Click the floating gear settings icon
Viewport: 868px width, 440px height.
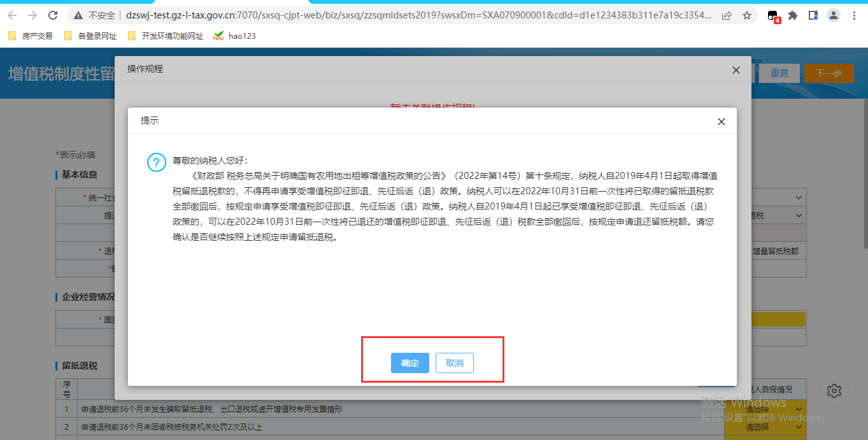tap(835, 391)
